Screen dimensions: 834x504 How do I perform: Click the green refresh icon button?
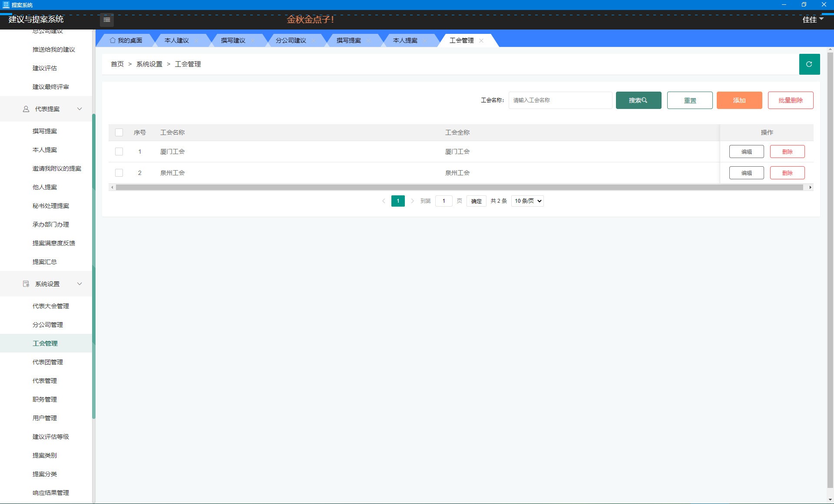[809, 64]
